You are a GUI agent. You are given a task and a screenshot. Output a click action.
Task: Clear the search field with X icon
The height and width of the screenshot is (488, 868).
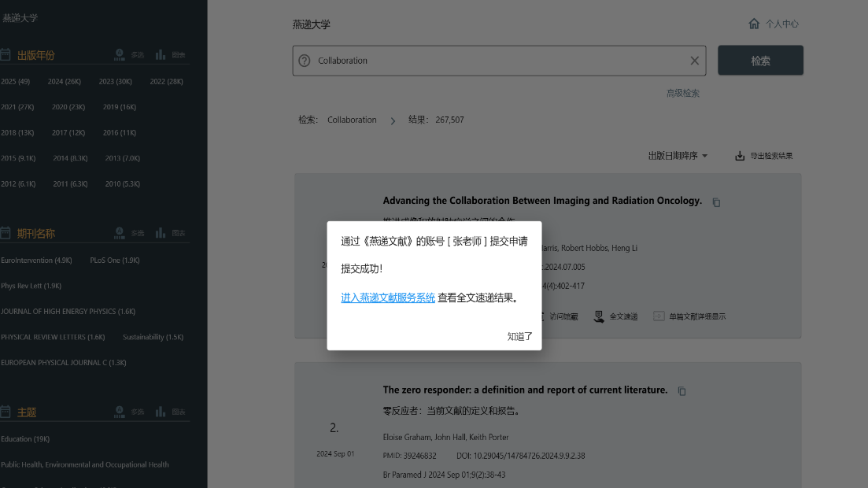coord(694,61)
